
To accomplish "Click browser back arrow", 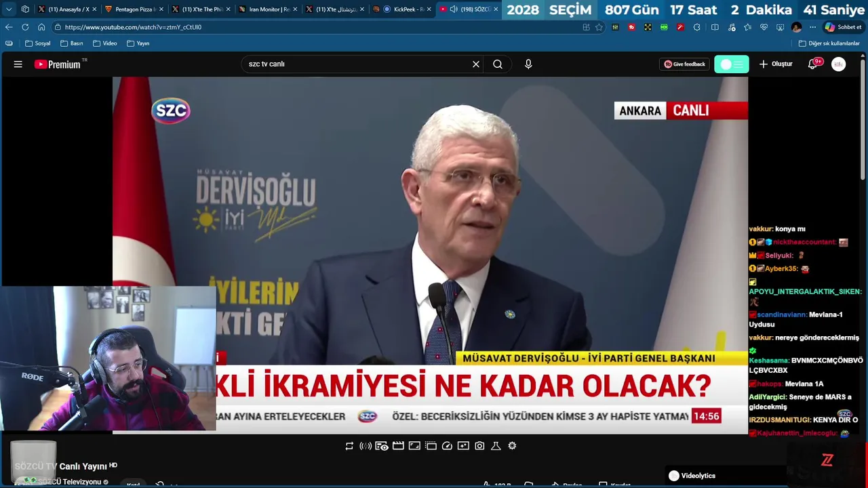I will tap(9, 27).
